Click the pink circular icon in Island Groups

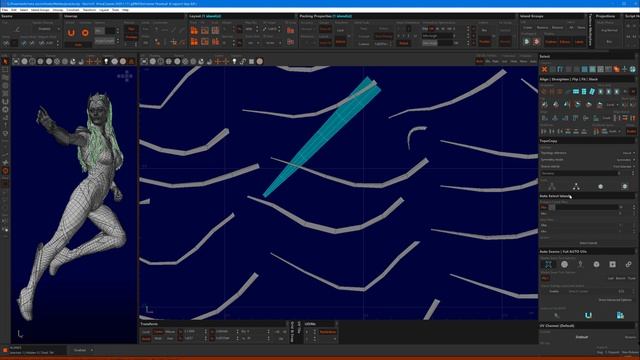click(536, 42)
